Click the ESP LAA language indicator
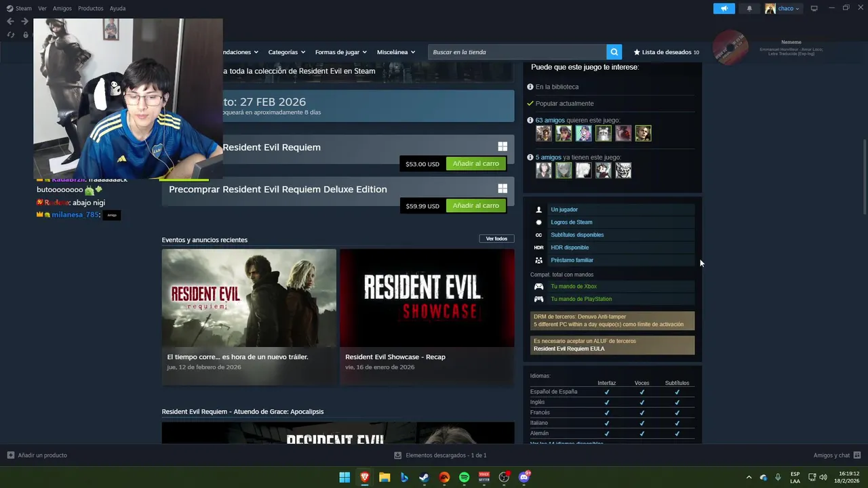Screen dimensions: 868x488 [x=795, y=477]
